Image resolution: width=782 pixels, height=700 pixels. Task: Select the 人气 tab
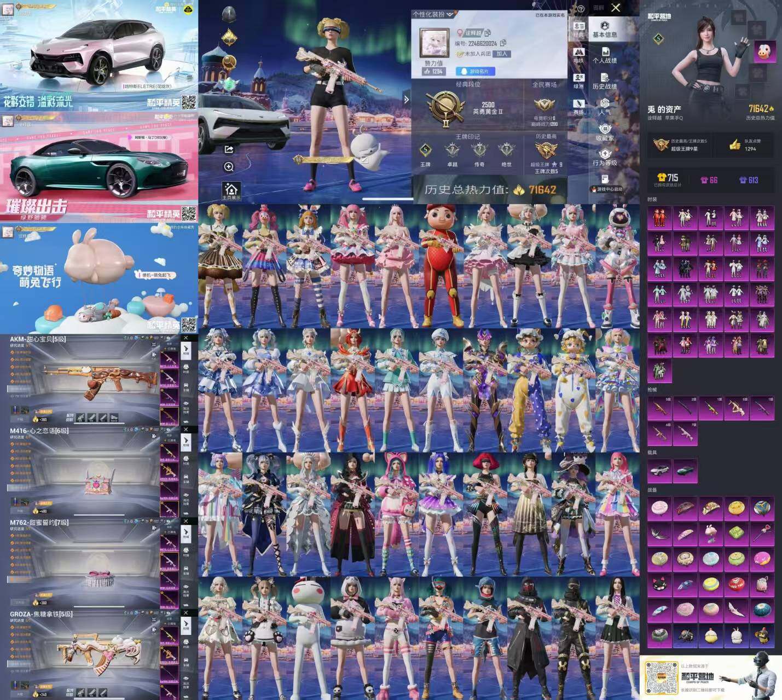pos(605,107)
